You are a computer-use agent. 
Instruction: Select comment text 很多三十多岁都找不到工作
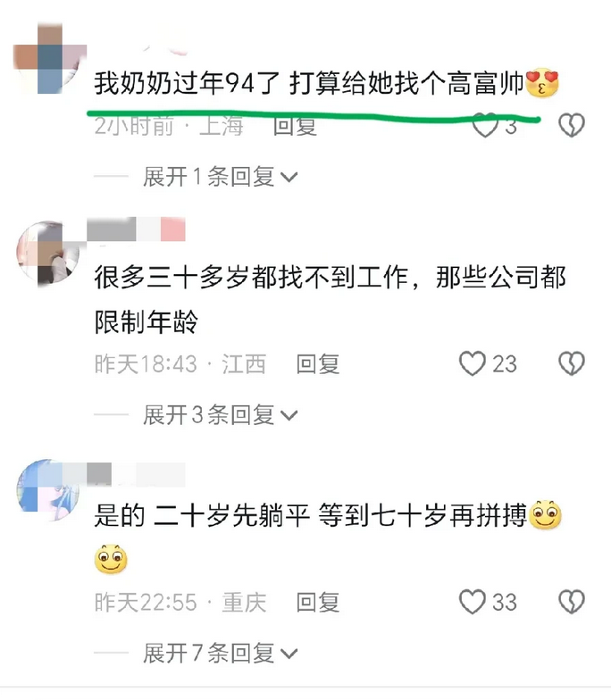[251, 277]
